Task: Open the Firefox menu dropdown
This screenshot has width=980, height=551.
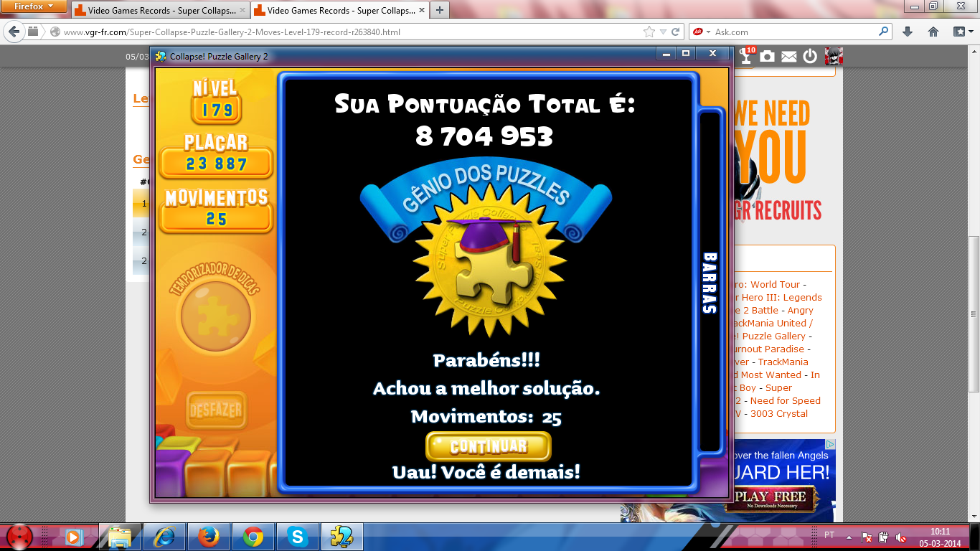Action: coord(34,6)
